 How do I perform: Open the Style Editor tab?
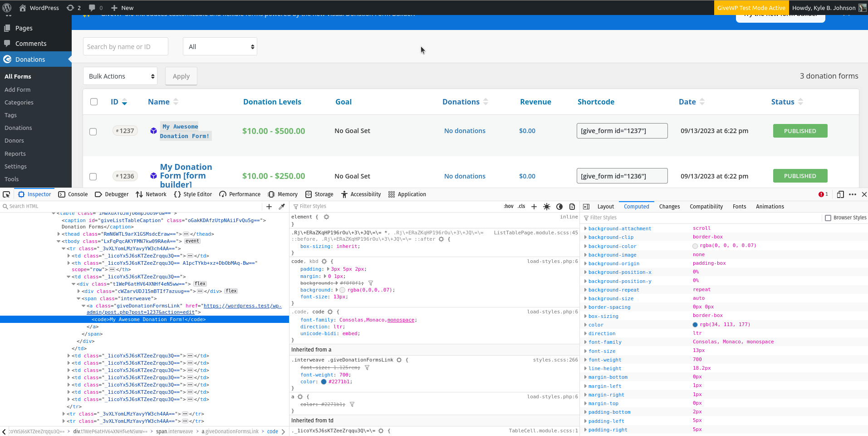(193, 194)
